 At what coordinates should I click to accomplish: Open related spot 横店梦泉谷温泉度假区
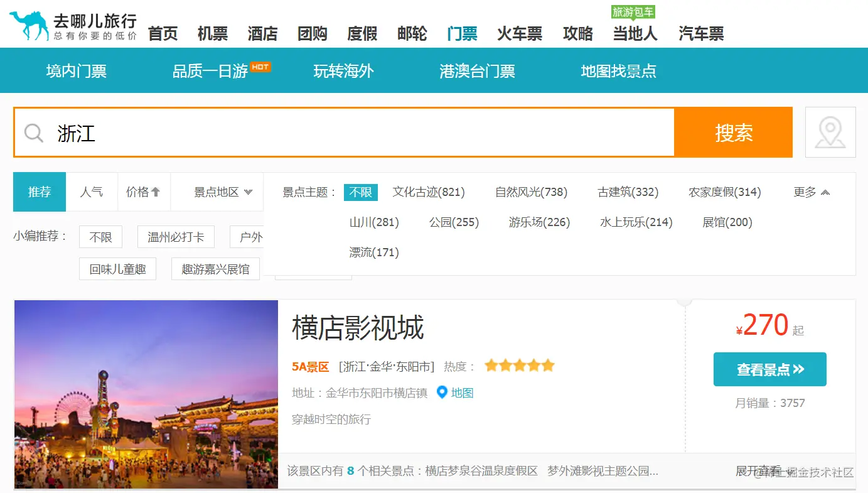pos(481,471)
